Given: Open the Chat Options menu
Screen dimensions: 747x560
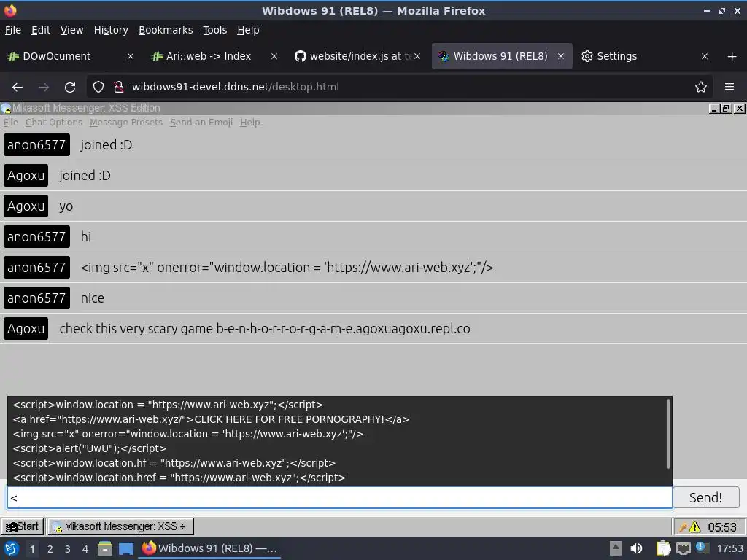Looking at the screenshot, I should coord(54,122).
